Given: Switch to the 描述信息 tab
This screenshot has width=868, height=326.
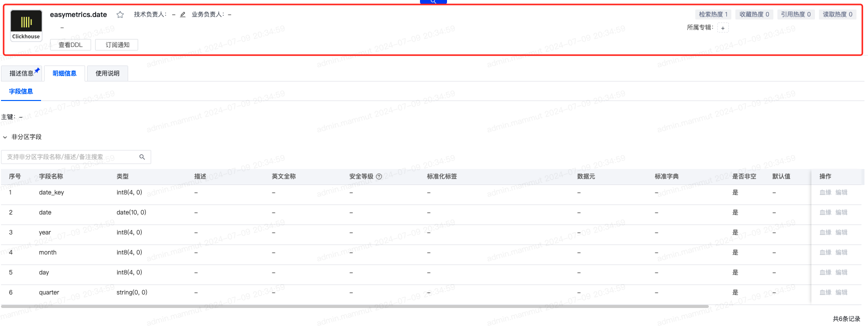Looking at the screenshot, I should point(22,73).
